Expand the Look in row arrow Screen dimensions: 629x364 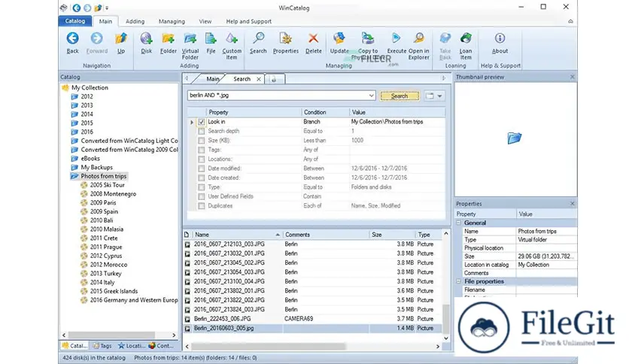pos(192,122)
